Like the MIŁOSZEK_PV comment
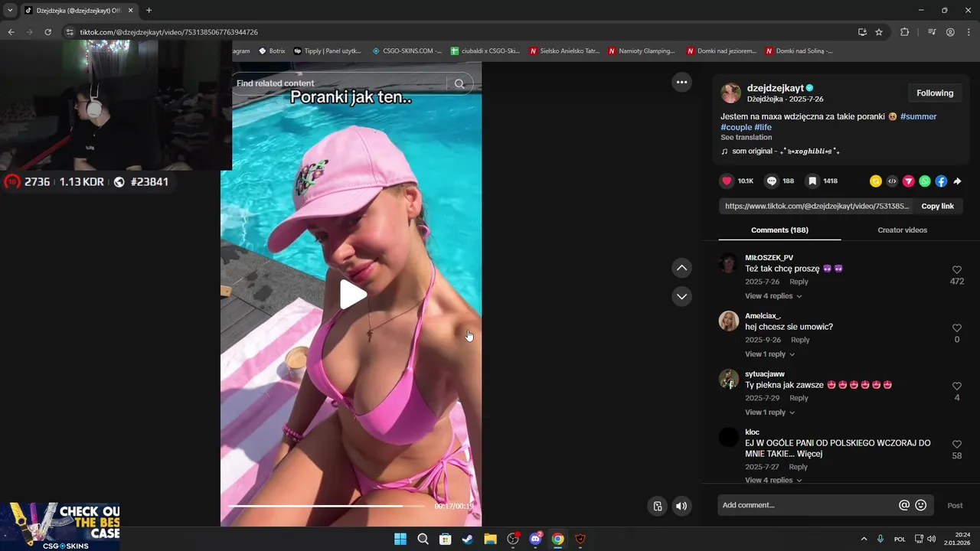Viewport: 980px width, 551px height. 957,270
